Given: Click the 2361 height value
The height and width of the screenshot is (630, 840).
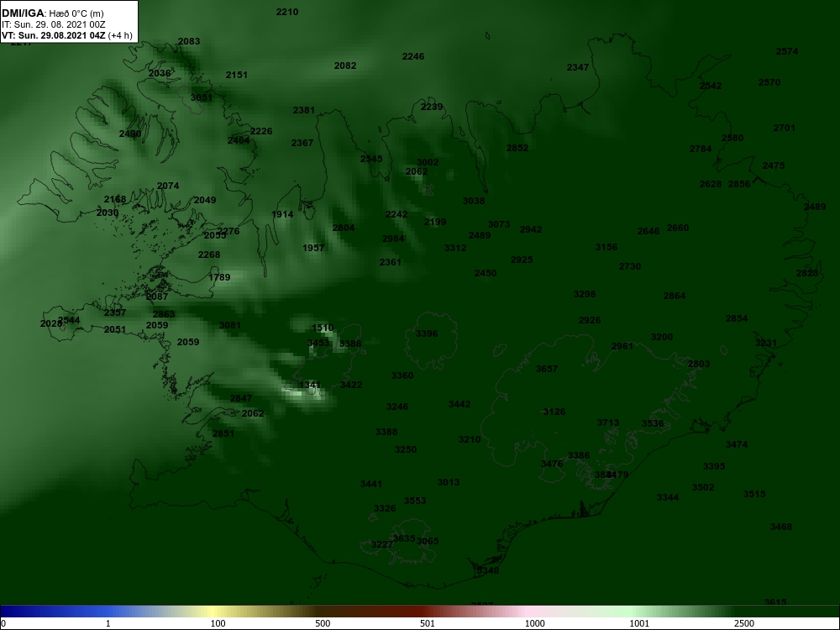Looking at the screenshot, I should tap(390, 262).
